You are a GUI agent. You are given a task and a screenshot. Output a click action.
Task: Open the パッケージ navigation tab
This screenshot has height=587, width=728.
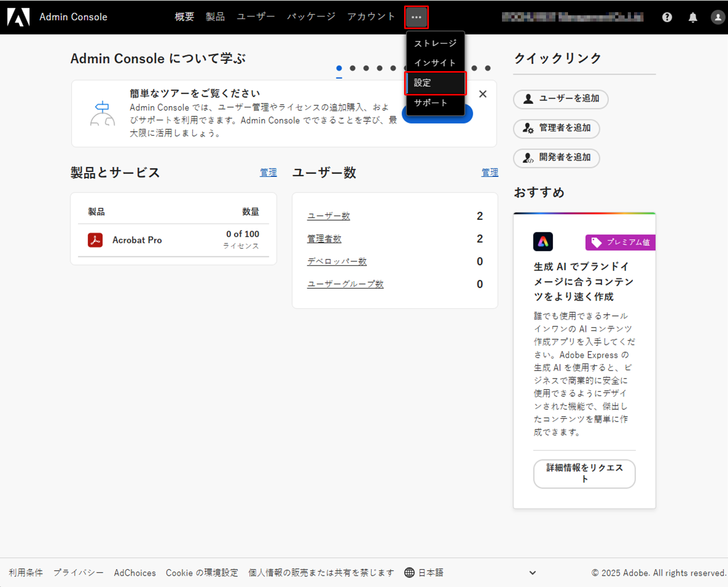[x=311, y=17]
